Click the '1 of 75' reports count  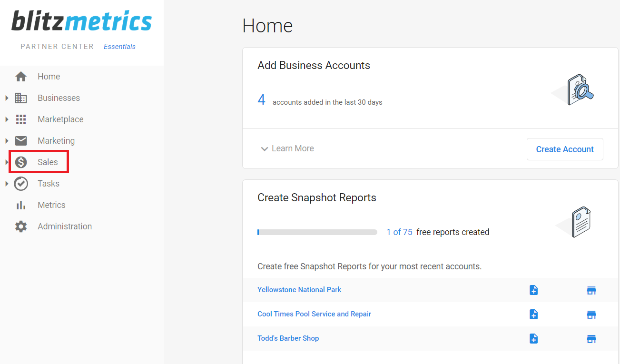coord(399,232)
